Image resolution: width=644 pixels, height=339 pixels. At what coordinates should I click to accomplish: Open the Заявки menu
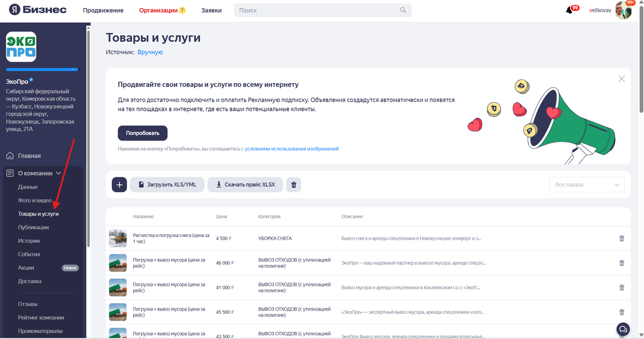(211, 10)
